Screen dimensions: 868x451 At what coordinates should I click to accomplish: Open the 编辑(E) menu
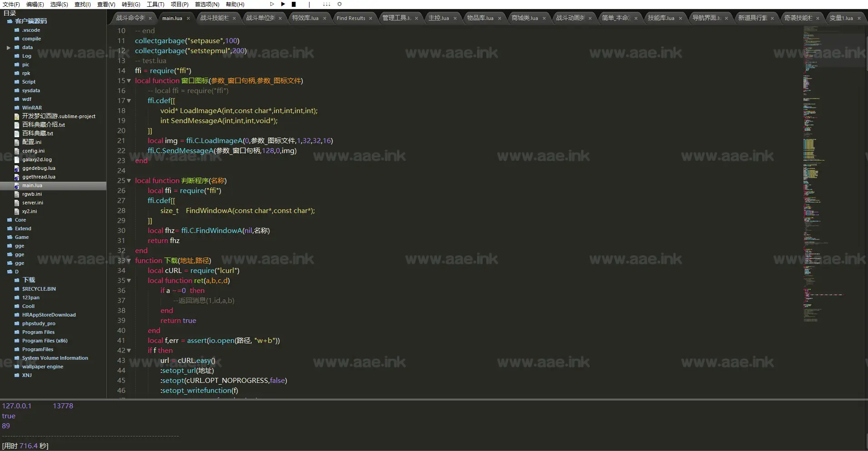[x=35, y=4]
